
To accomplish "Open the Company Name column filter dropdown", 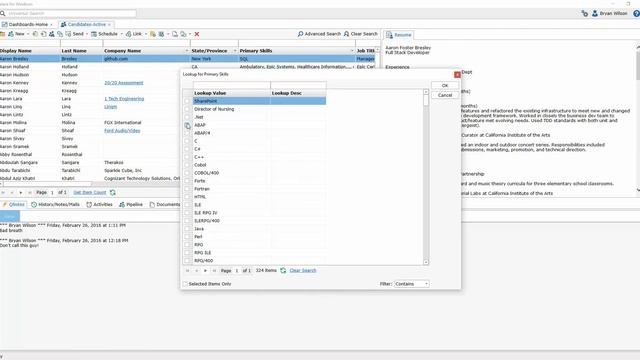I will click(x=187, y=51).
